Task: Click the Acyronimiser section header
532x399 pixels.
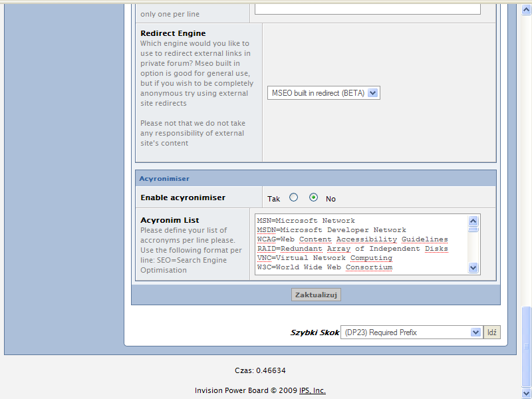Action: (x=315, y=178)
